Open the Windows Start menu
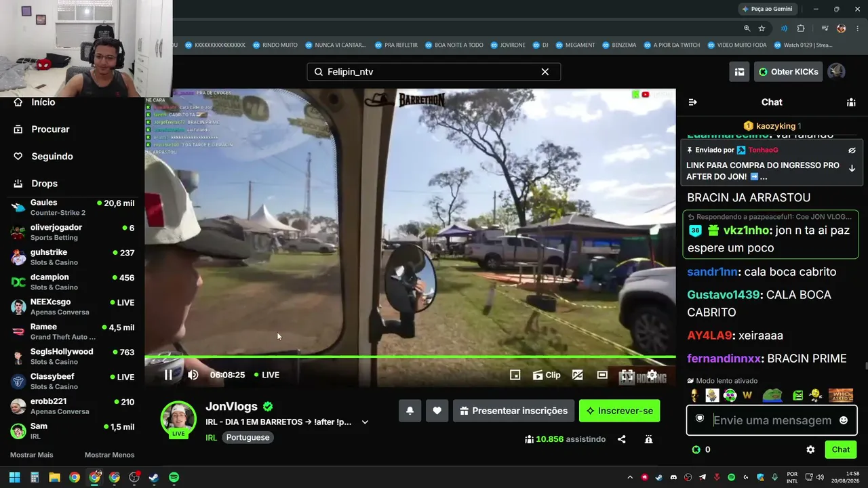868x488 pixels. (14, 477)
